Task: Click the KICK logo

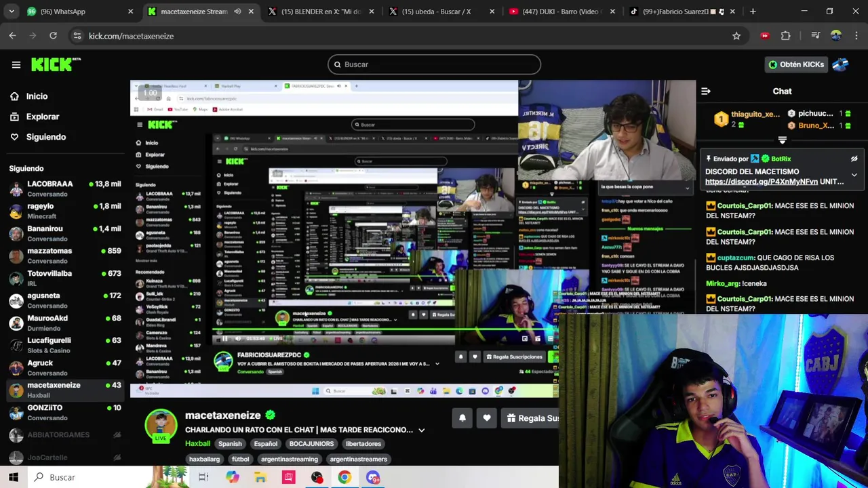Action: (x=56, y=64)
